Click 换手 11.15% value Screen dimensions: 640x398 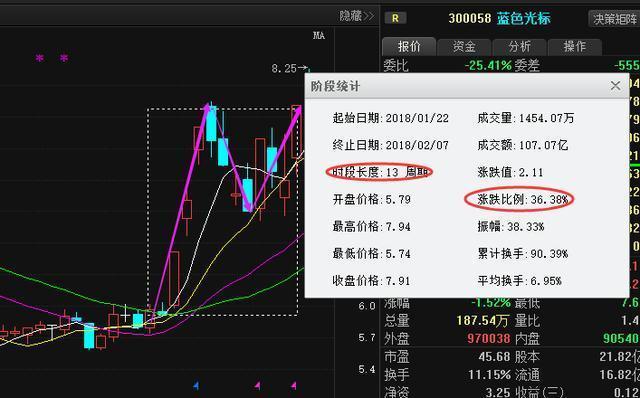490,374
